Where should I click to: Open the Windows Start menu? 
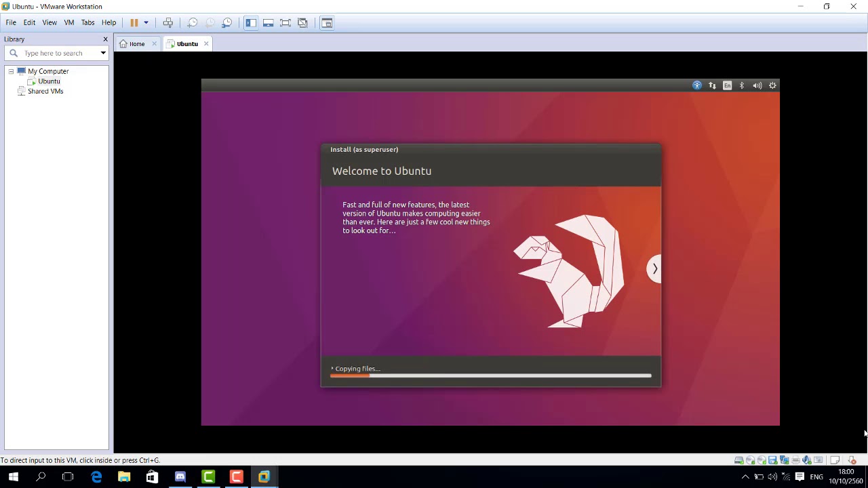[x=13, y=477]
